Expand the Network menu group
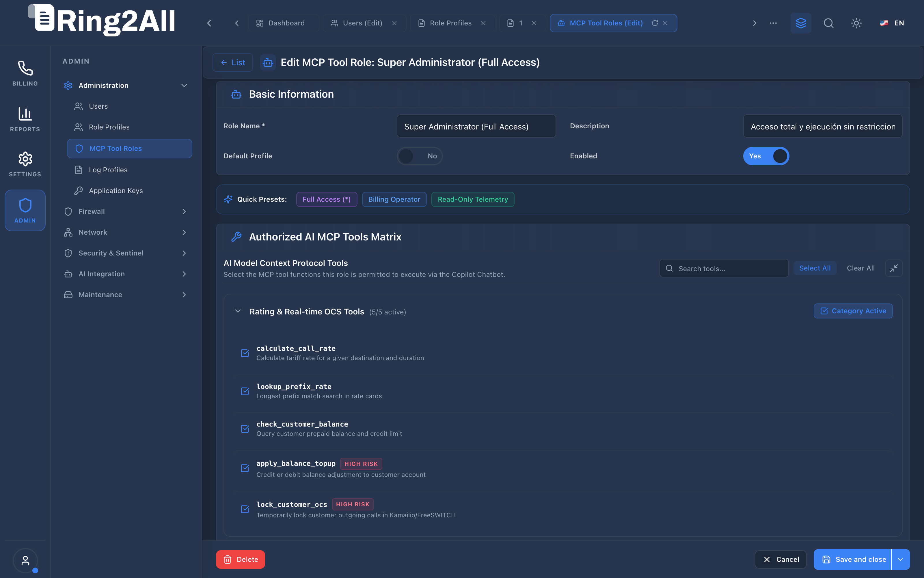 [x=126, y=232]
